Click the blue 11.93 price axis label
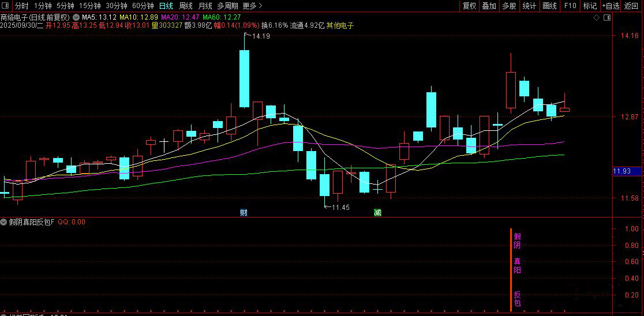The width and height of the screenshot is (644, 316). (x=627, y=171)
